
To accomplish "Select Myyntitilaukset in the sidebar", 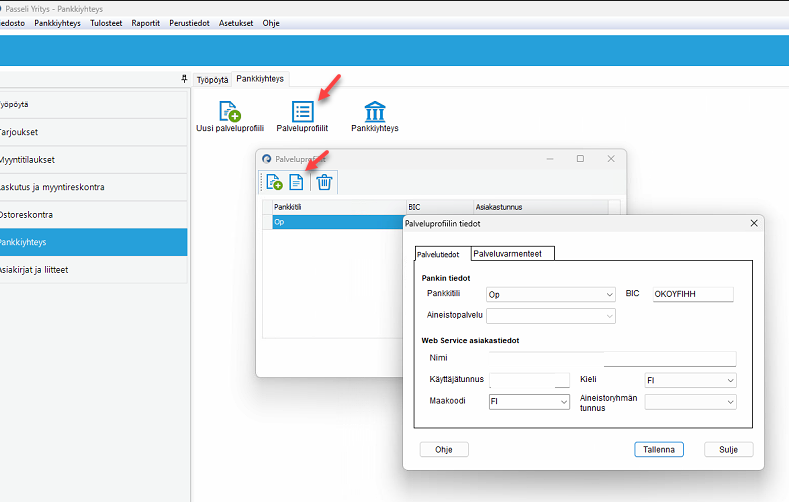I will 94,160.
